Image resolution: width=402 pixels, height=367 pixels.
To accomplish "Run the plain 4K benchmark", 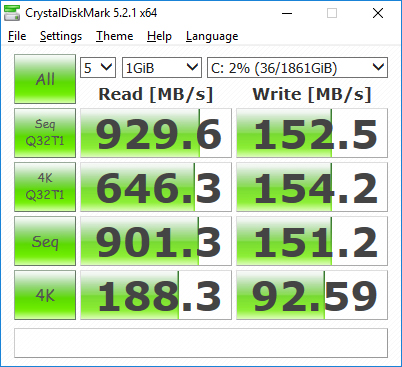I will tap(45, 295).
